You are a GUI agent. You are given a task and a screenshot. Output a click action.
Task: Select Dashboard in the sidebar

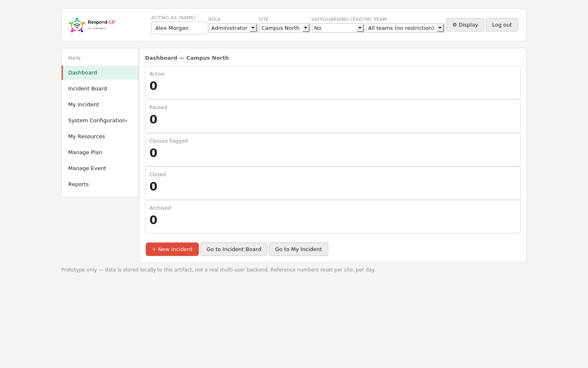click(100, 72)
